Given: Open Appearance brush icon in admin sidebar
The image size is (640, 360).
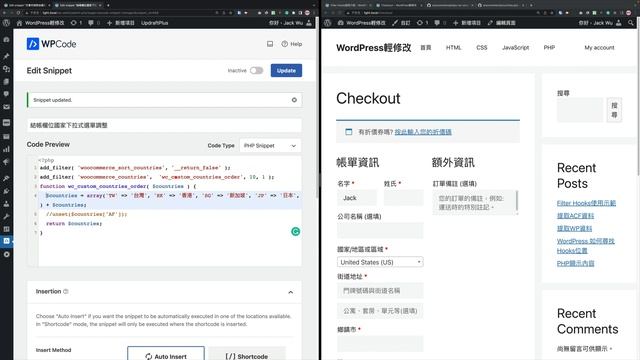Looking at the screenshot, I should (x=6, y=178).
